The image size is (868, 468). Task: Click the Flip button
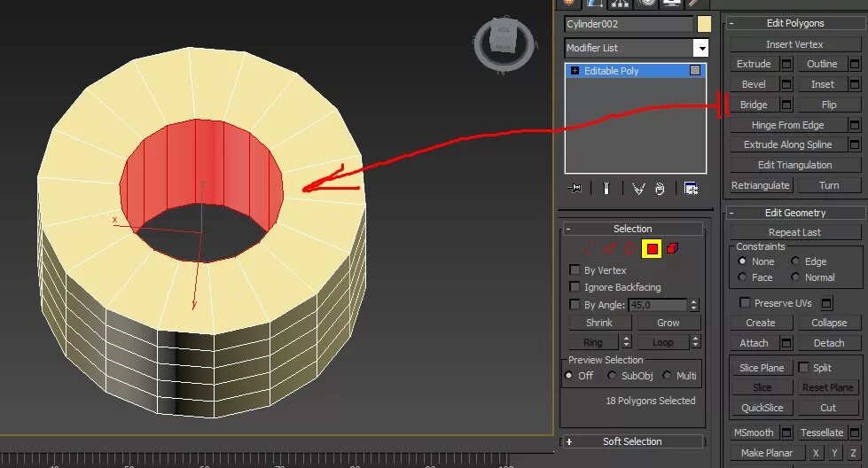point(829,105)
